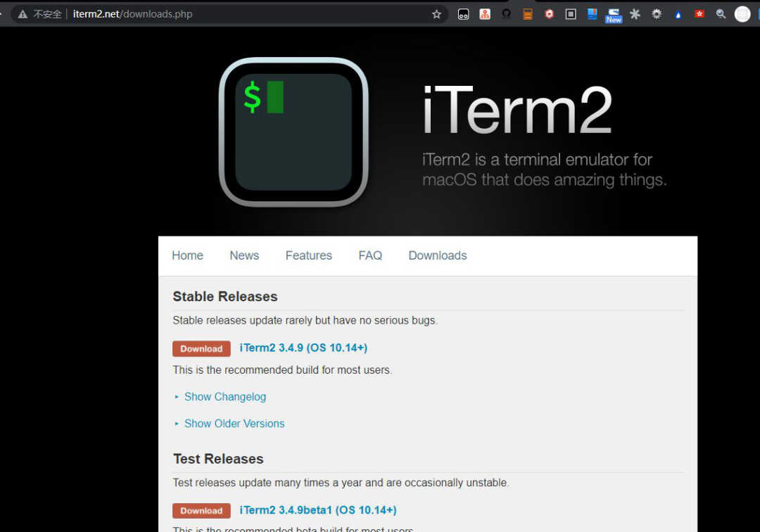Click the GitHub octocat extension icon
This screenshot has width=760, height=532.
[x=507, y=13]
